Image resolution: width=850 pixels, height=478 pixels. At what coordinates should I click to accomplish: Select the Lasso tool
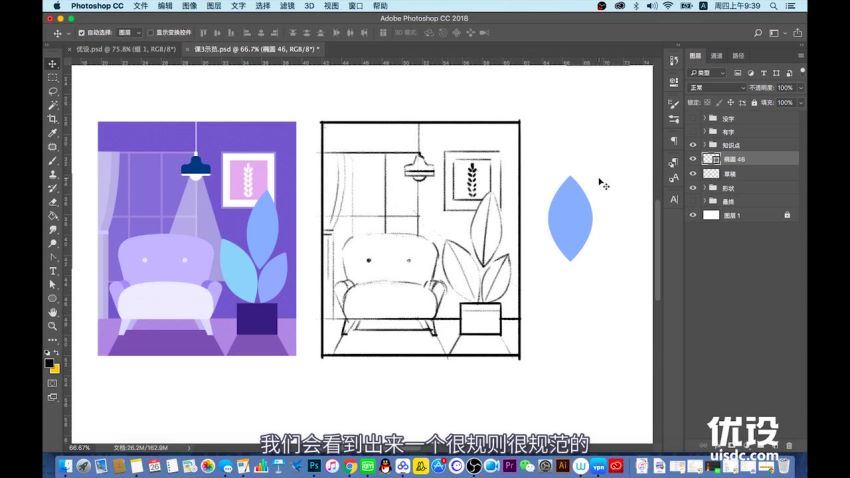[53, 91]
